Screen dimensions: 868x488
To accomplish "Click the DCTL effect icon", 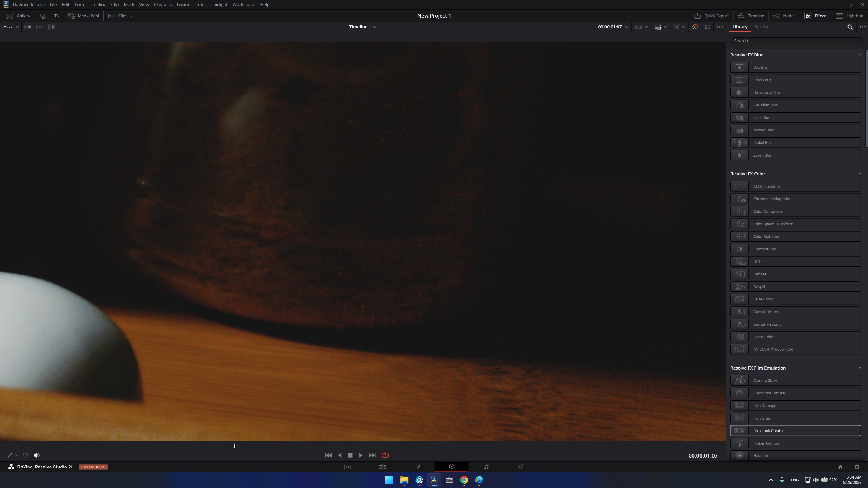I will [x=739, y=262].
